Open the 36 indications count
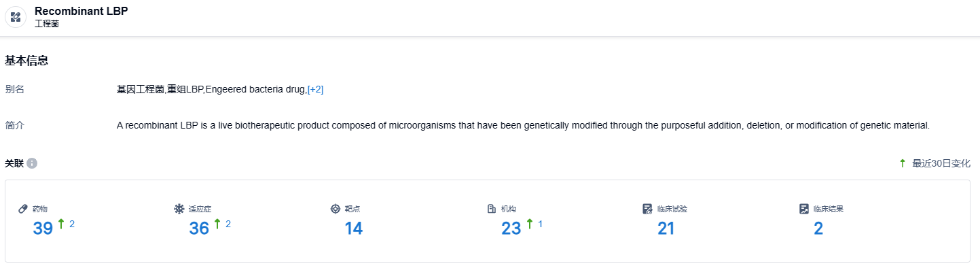Viewport: 980px width, 268px height. point(199,229)
